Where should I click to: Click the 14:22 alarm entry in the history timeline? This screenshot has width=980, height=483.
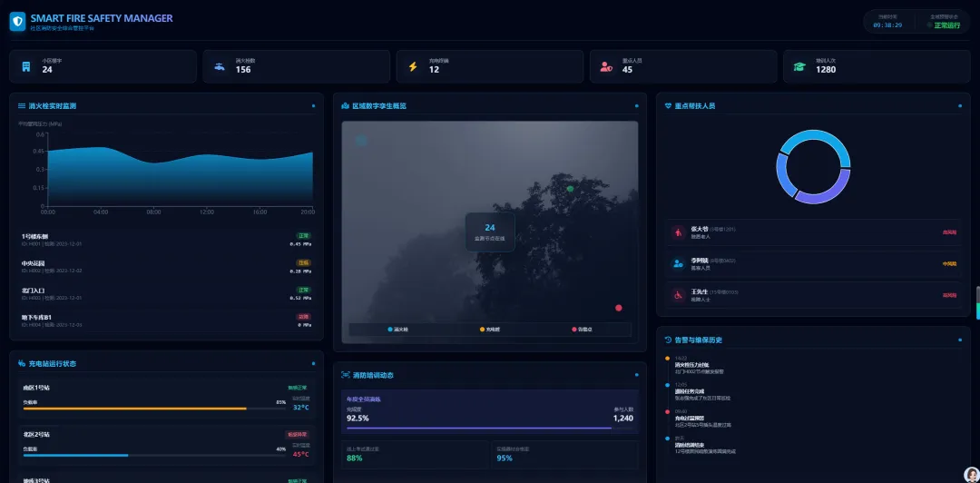point(699,365)
